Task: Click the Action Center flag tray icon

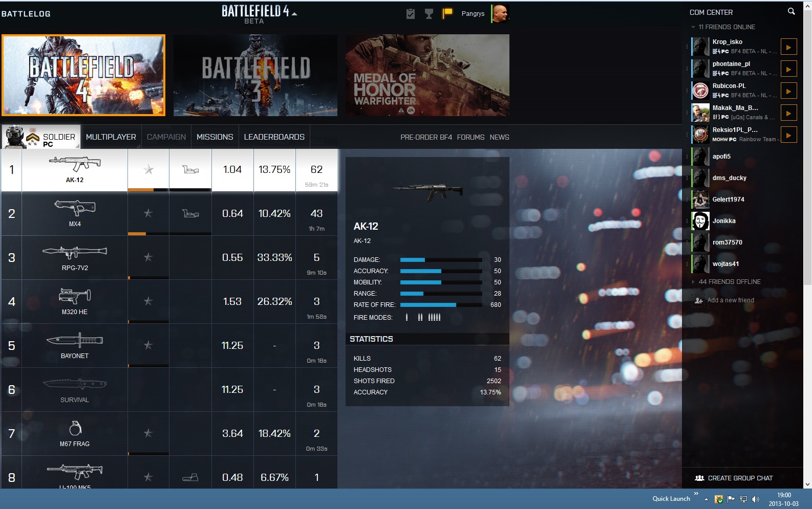Action: click(x=731, y=499)
